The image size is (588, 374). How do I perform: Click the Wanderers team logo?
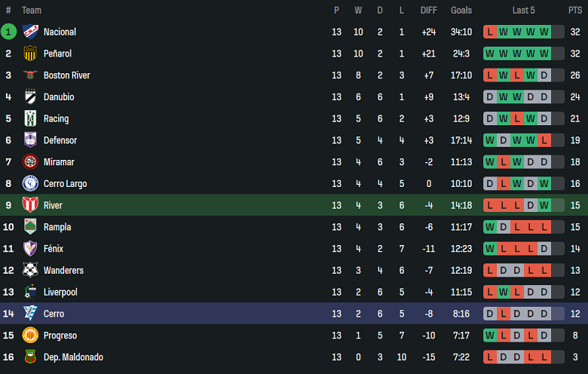(x=30, y=270)
